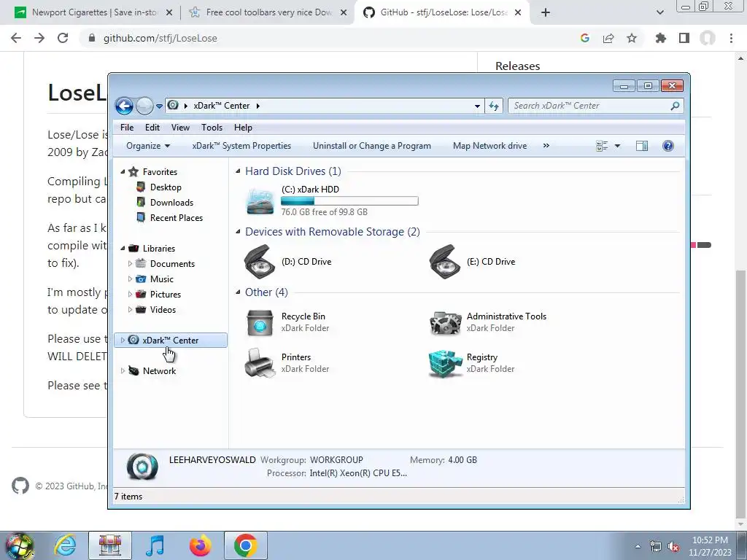
Task: Click the muted volume tray icon
Action: 673,546
